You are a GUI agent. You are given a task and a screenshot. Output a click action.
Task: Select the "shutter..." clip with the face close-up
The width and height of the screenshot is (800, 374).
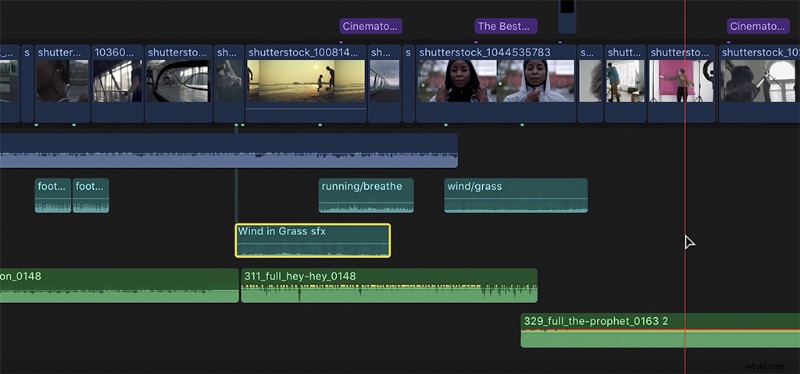point(62,84)
